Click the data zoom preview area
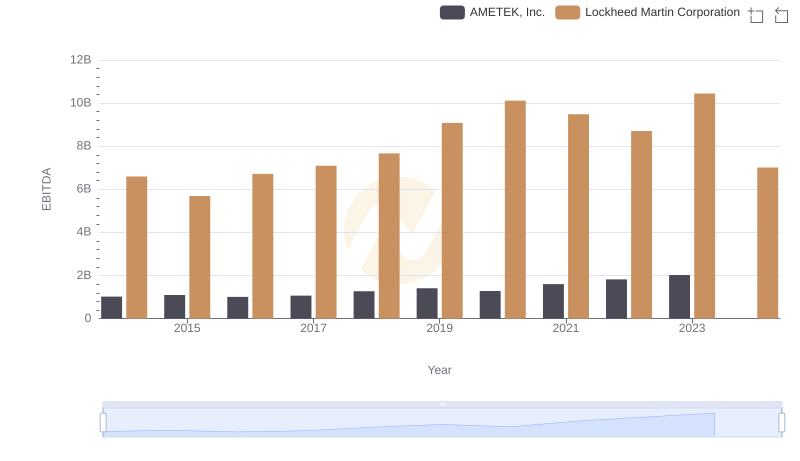800x461 pixels. click(442, 423)
